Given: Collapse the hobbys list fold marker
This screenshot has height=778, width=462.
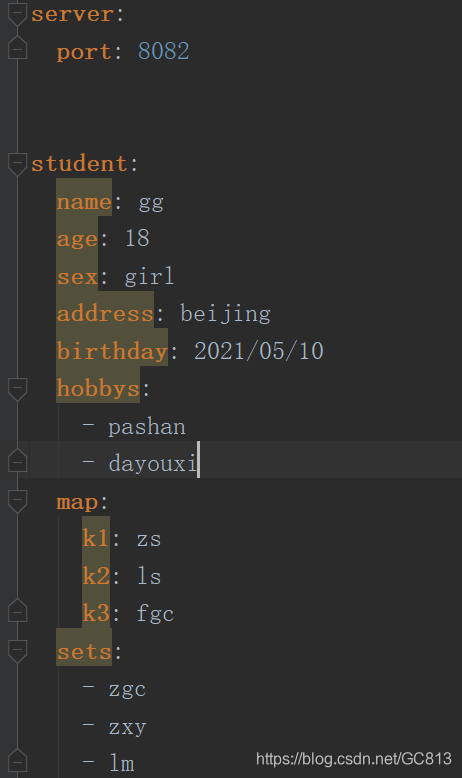Looking at the screenshot, I should (17, 388).
